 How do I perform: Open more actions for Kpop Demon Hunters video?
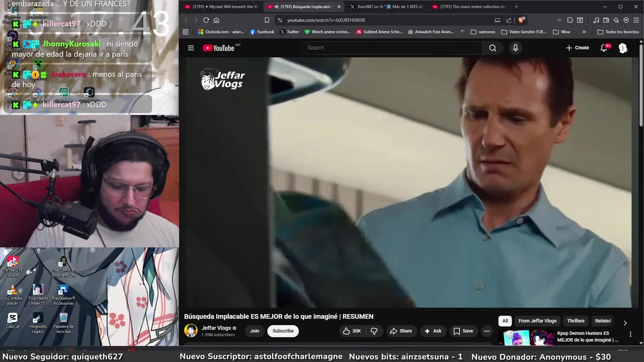pyautogui.click(x=630, y=334)
